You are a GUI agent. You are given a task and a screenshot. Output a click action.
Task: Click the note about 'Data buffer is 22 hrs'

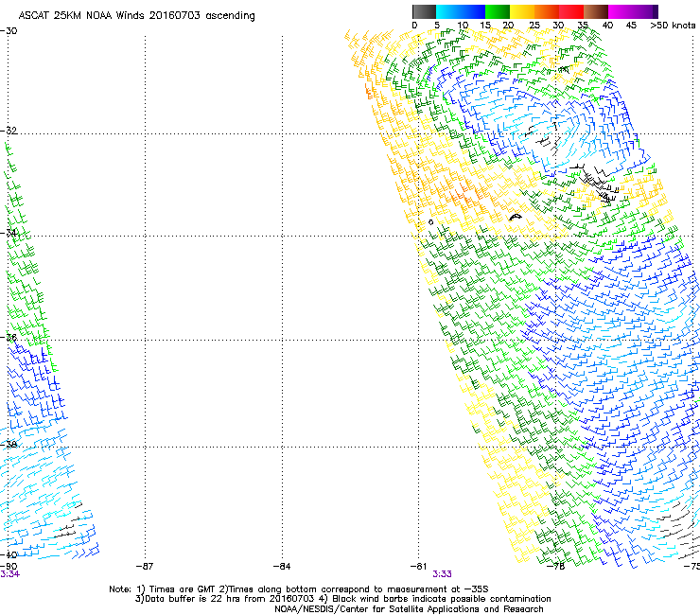tap(225, 599)
